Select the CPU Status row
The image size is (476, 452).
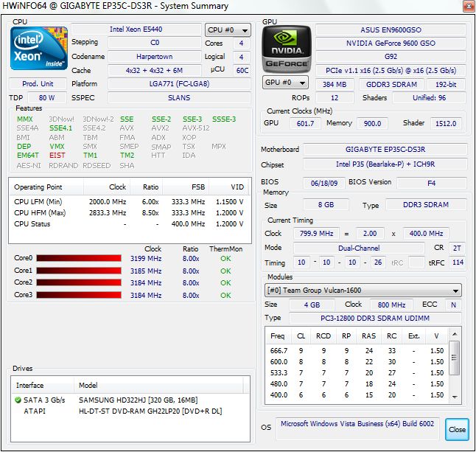129,224
